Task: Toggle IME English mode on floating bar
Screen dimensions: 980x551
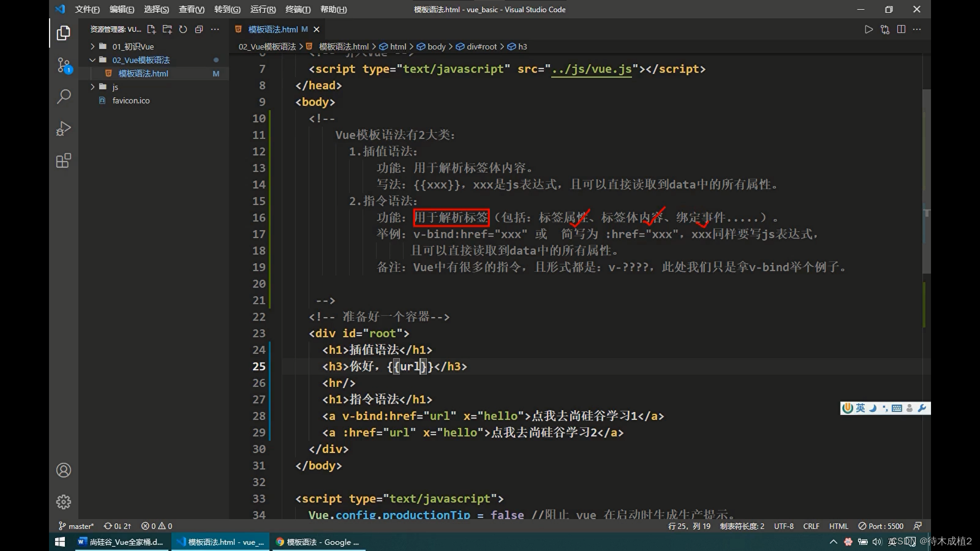Action: pyautogui.click(x=861, y=408)
